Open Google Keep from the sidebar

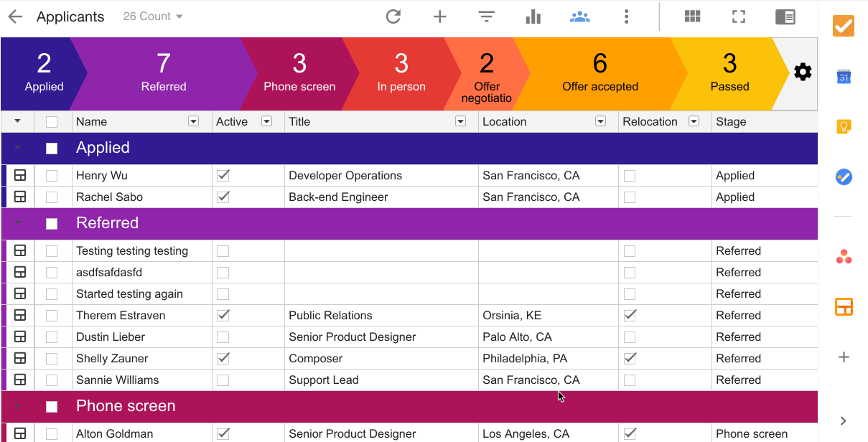(844, 126)
